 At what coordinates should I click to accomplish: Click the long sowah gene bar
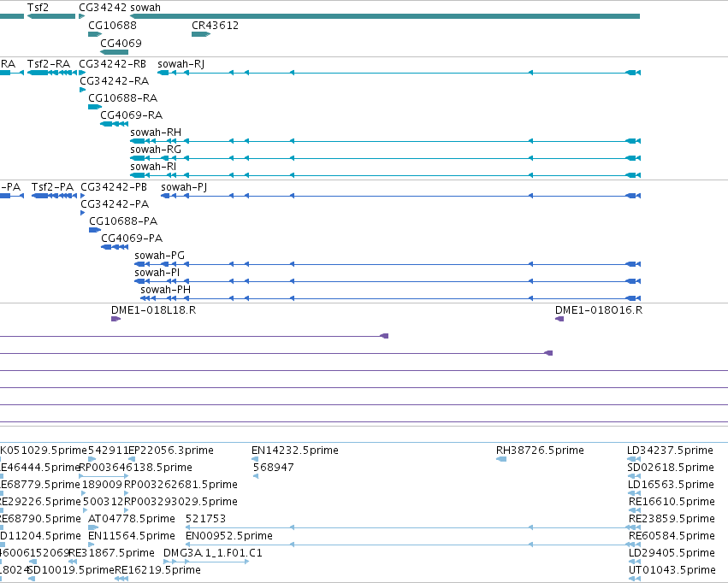pos(385,16)
